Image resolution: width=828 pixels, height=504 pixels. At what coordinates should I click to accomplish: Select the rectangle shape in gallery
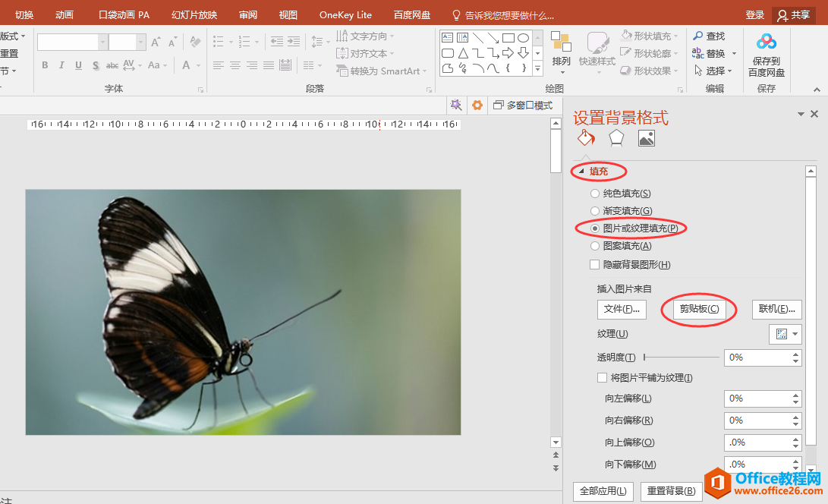pos(508,38)
